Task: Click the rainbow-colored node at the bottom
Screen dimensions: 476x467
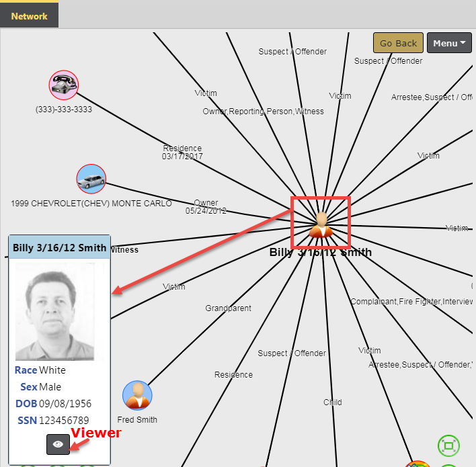Action: [418, 464]
